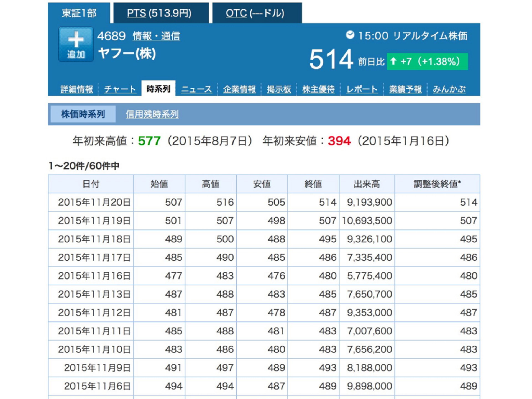The width and height of the screenshot is (532, 399).
Task: Click the green +7 (+1.38%) change badge
Action: click(x=427, y=61)
